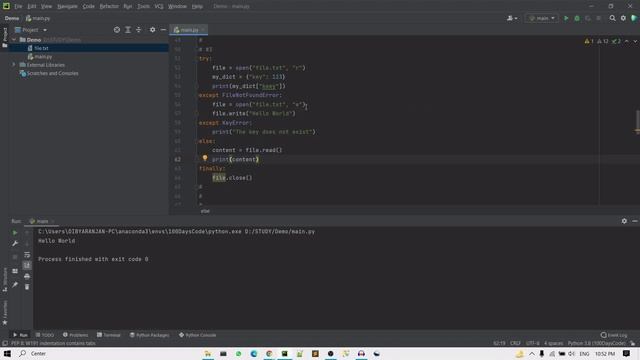
Task: Click the taskbar search box
Action: coord(38,353)
